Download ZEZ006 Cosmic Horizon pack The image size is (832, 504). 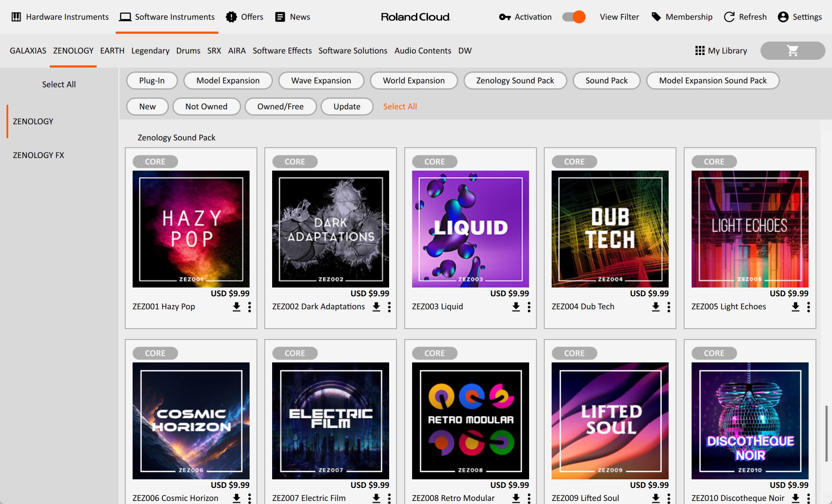pos(237,498)
